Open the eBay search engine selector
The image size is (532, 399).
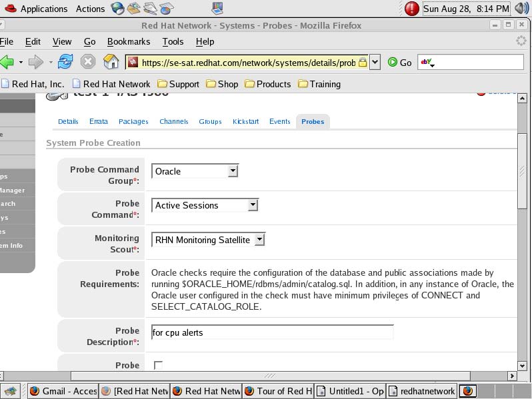[x=427, y=63]
